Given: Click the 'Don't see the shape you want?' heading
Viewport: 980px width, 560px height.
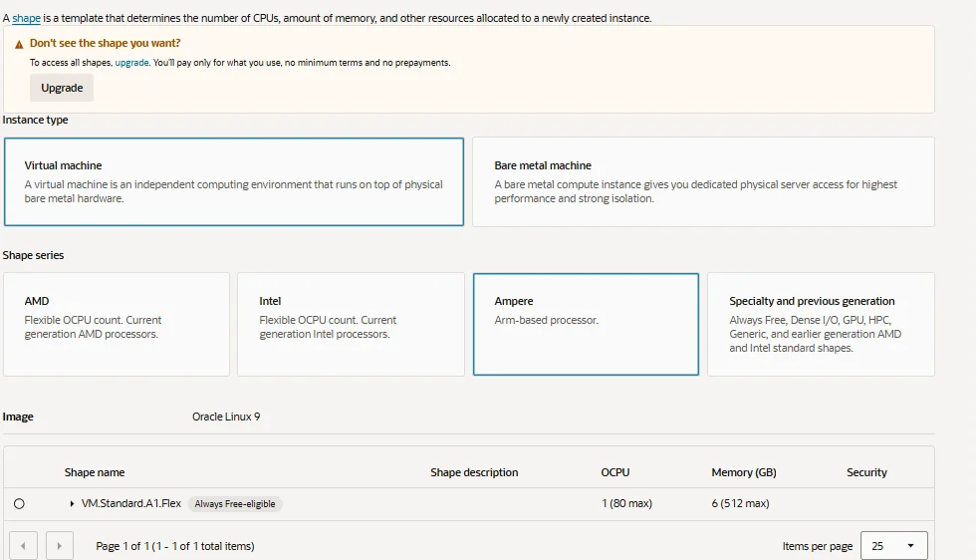Looking at the screenshot, I should (x=105, y=43).
